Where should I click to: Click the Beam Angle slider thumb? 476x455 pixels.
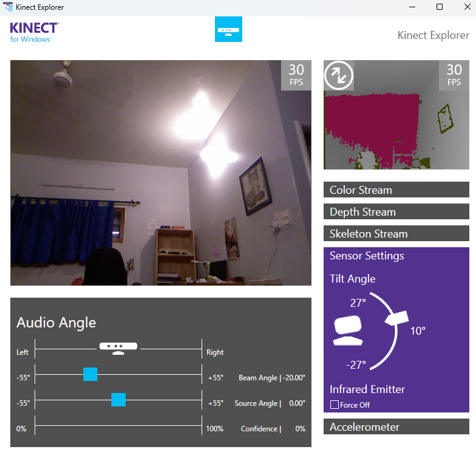tap(90, 374)
